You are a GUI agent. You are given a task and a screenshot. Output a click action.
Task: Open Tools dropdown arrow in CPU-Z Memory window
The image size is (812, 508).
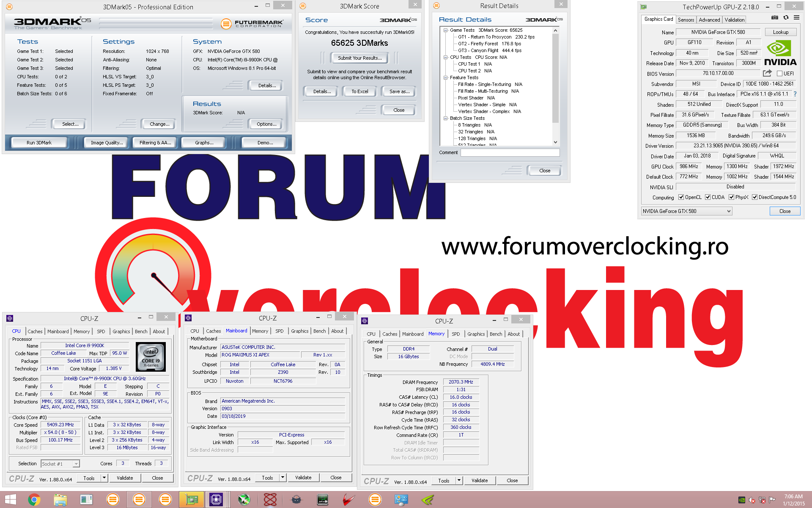(x=459, y=480)
